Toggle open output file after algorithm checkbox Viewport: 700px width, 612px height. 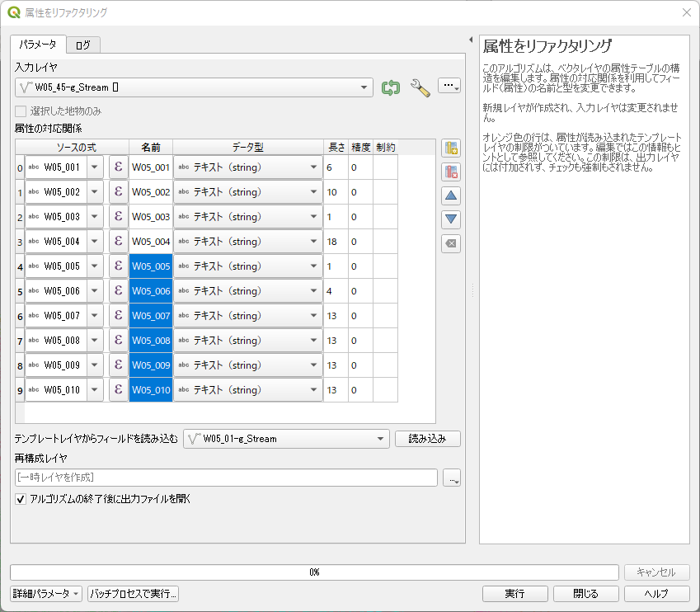[x=21, y=499]
